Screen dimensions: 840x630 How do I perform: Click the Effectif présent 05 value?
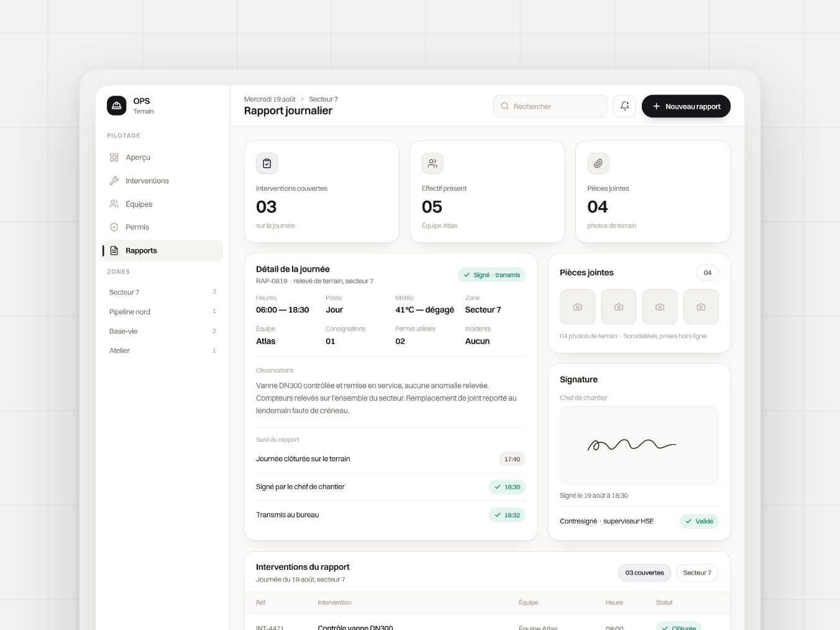tap(432, 207)
